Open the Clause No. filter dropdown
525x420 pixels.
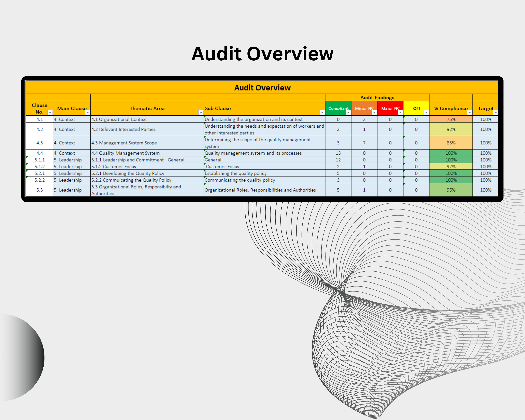pyautogui.click(x=50, y=113)
